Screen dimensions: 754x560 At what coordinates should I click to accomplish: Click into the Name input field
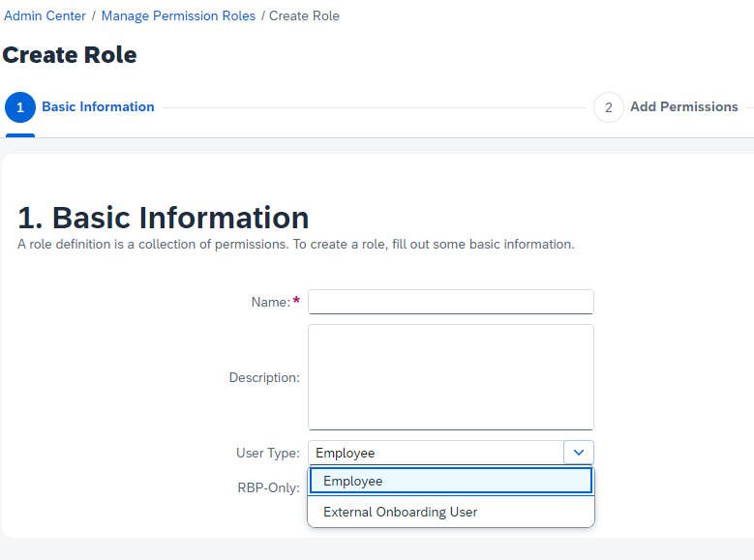coord(451,302)
